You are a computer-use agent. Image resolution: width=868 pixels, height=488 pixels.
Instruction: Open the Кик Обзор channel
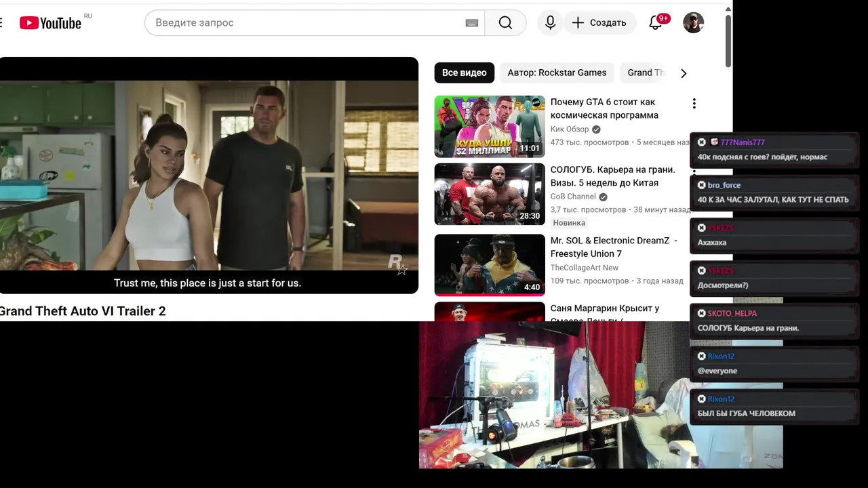pyautogui.click(x=570, y=129)
